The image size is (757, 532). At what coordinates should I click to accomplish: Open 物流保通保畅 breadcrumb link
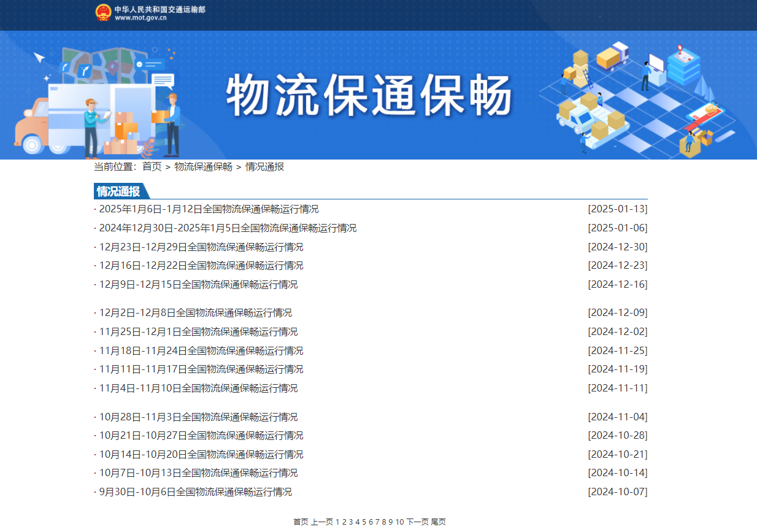203,167
